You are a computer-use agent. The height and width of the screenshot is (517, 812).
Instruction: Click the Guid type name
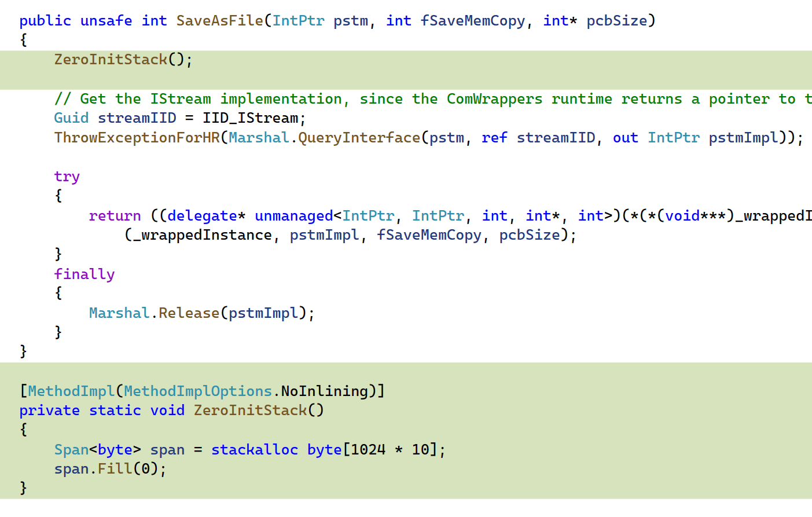pyautogui.click(x=71, y=118)
